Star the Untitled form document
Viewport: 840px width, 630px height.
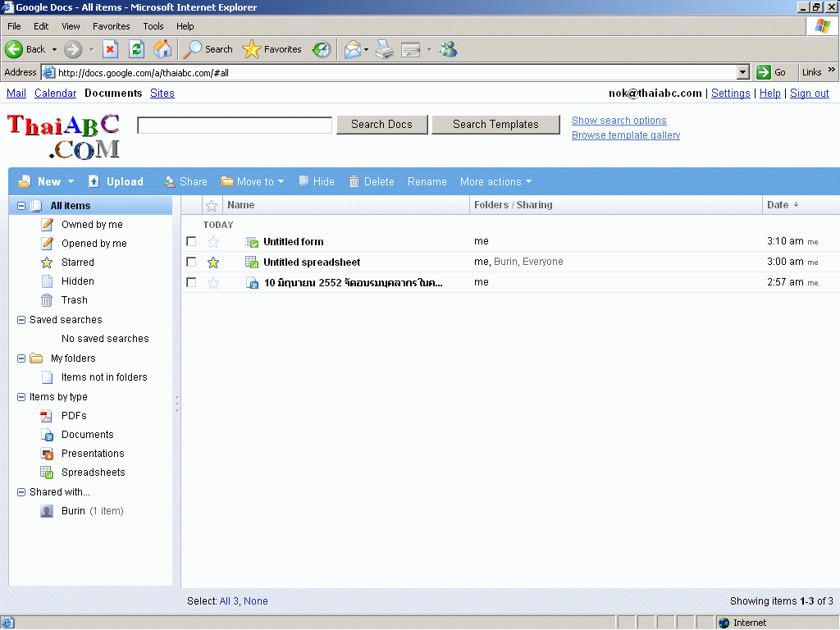point(213,242)
